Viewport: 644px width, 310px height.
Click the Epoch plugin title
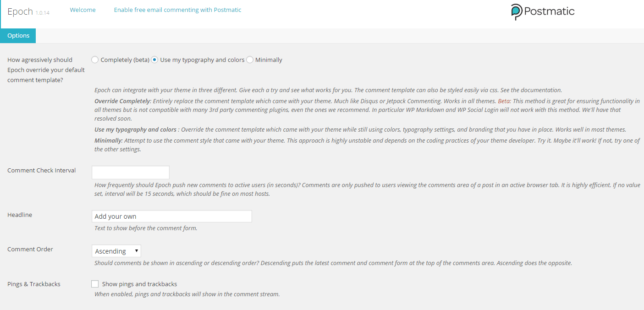(20, 11)
